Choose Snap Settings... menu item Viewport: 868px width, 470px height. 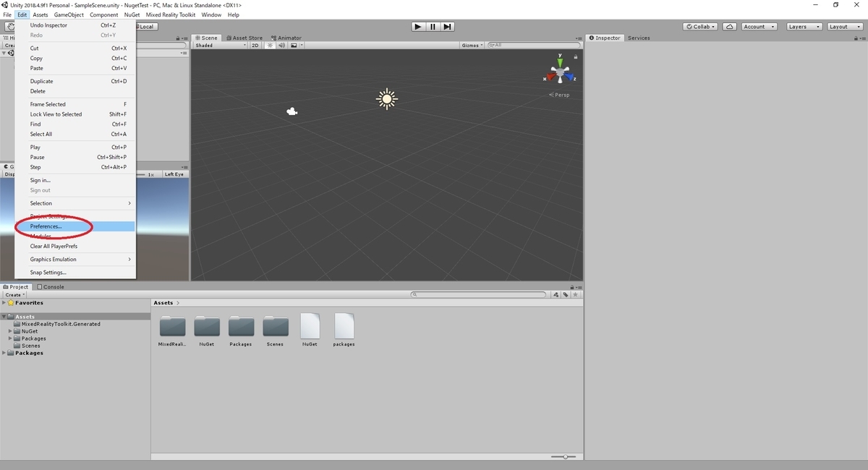pyautogui.click(x=75, y=273)
